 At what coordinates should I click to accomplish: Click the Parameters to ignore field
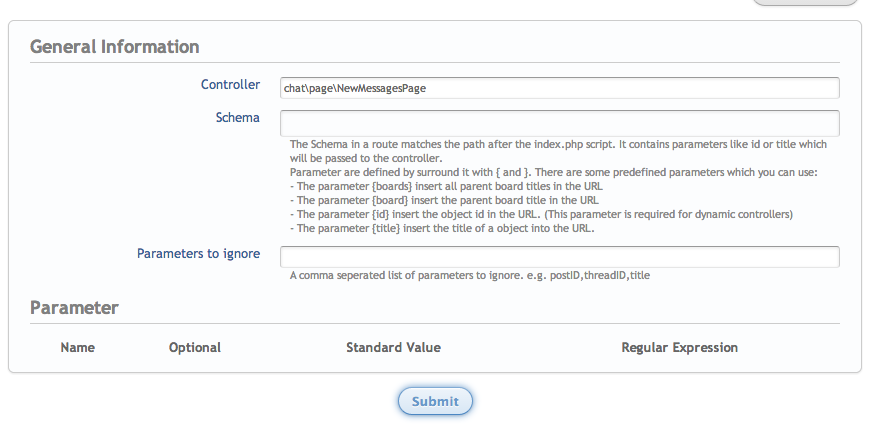(559, 257)
